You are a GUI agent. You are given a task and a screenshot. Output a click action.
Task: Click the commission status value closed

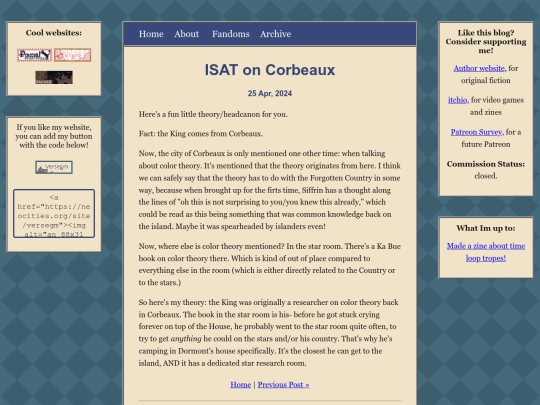486,176
